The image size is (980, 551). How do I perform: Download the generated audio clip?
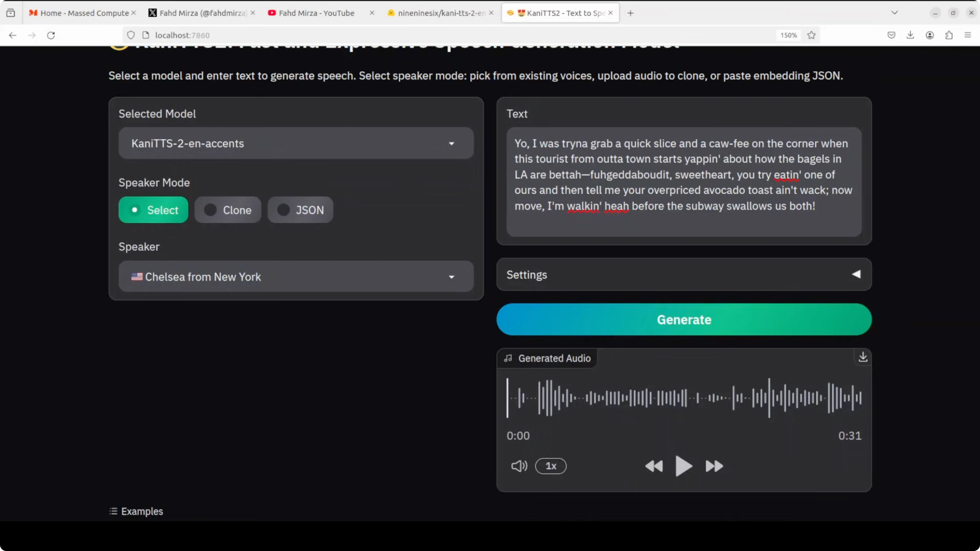[863, 357]
